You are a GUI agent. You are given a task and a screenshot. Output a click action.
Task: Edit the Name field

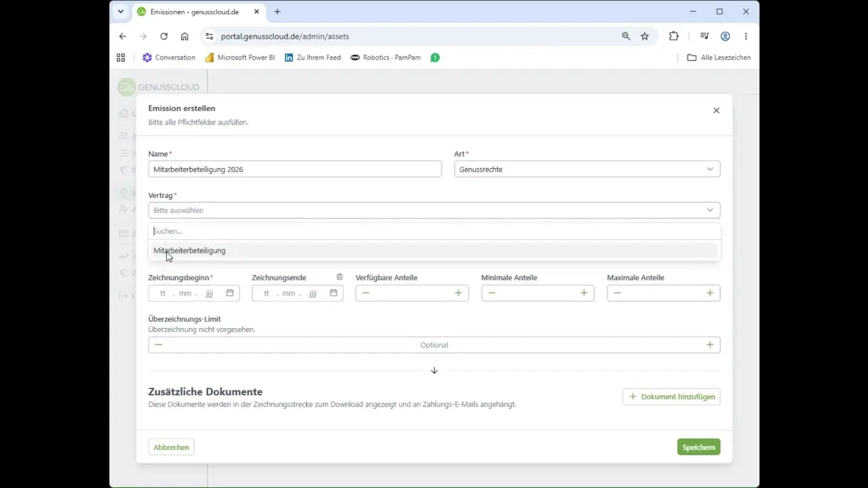[295, 169]
